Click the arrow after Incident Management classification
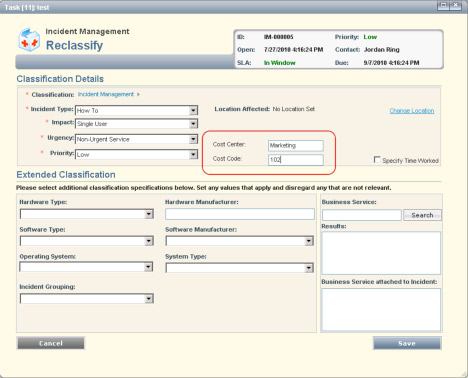Screen dimensions: 468x378 pyautogui.click(x=138, y=95)
